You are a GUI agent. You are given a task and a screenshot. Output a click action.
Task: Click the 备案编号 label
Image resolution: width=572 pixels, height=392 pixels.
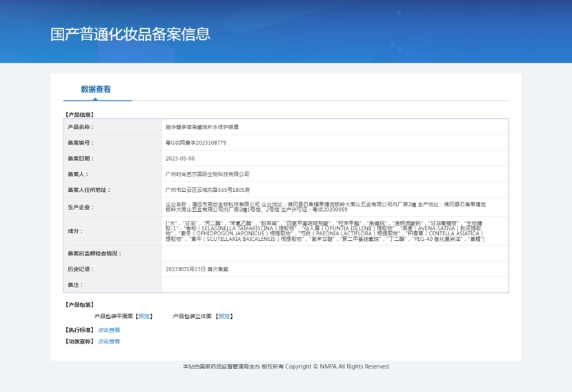(81, 143)
